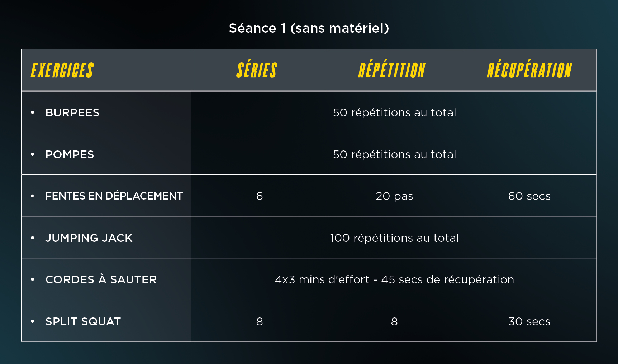Click the SPLIT SQUAT exercise label

click(x=83, y=321)
